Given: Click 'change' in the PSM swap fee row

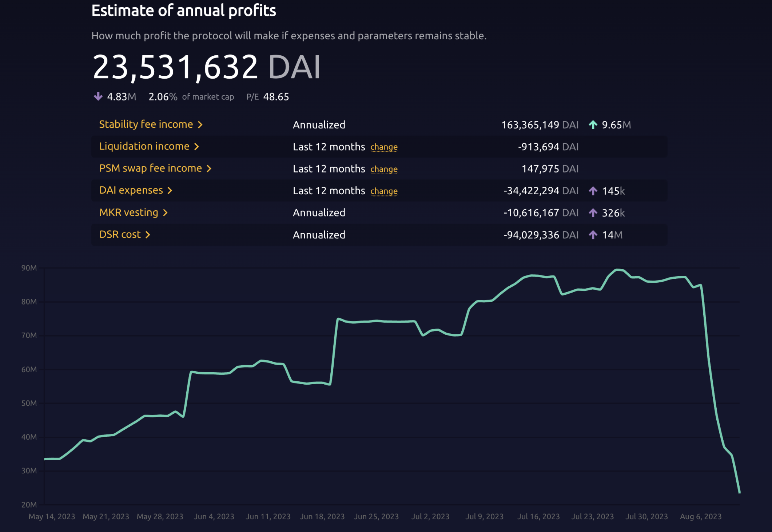Looking at the screenshot, I should point(384,170).
